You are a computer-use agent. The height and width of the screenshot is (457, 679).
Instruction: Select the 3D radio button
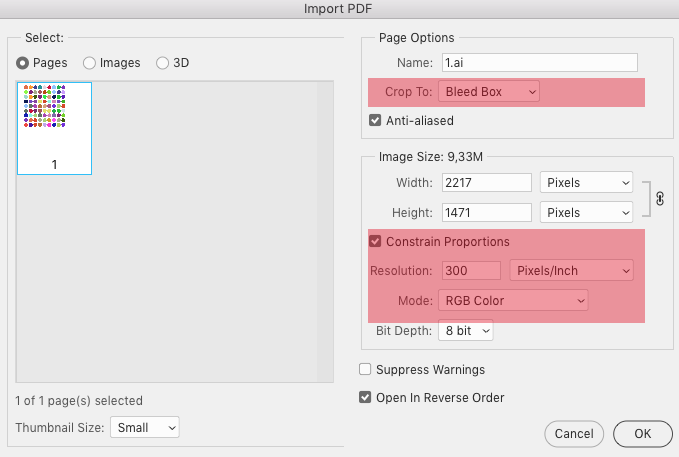(x=163, y=62)
